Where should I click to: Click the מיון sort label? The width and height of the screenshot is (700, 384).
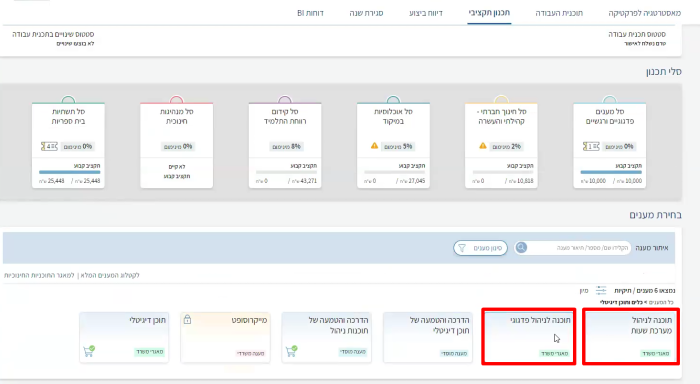[584, 291]
